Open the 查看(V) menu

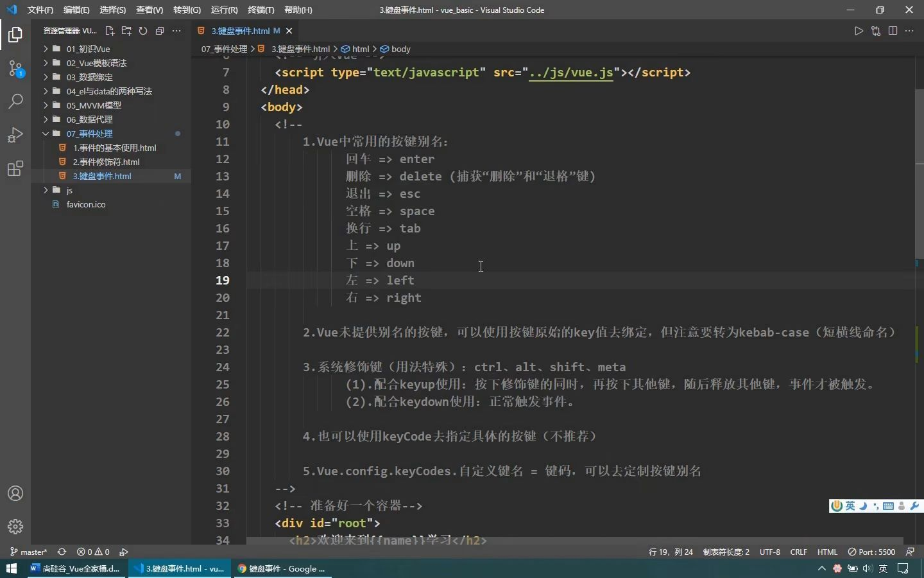[x=150, y=10]
